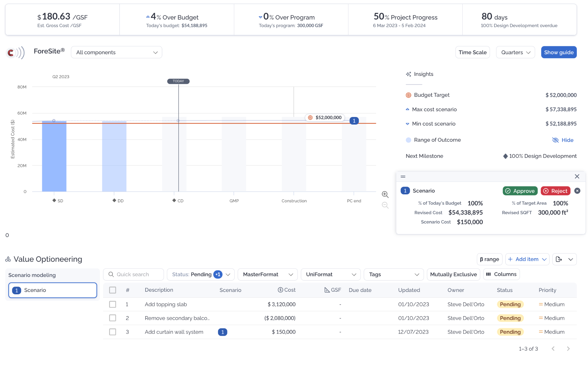Screen dimensions: 588x365
Task: Hide the Range of Outcome
Action: pos(563,140)
